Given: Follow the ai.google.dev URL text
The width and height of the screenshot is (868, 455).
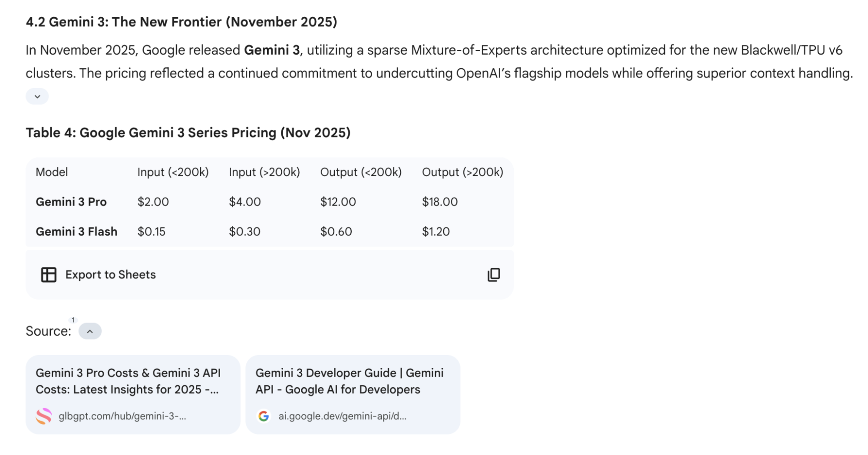Looking at the screenshot, I should [342, 416].
